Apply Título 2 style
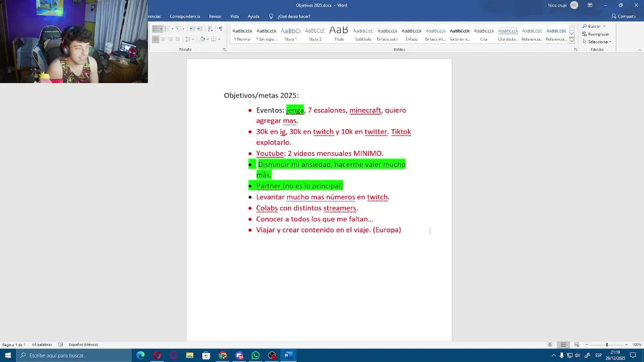Screen dimensions: 644x362 (x=314, y=34)
